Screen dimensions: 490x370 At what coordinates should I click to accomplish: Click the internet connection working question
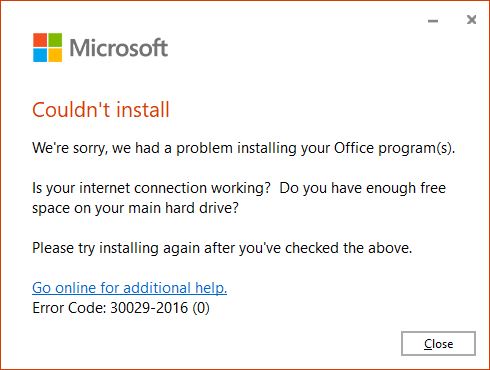[x=151, y=188]
